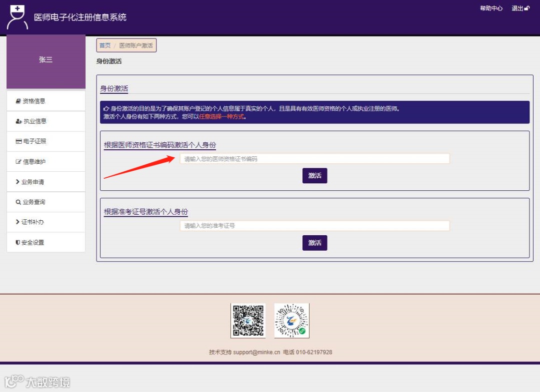The height and width of the screenshot is (392, 540).
Task: Click the left QR code at page bottom
Action: (248, 320)
